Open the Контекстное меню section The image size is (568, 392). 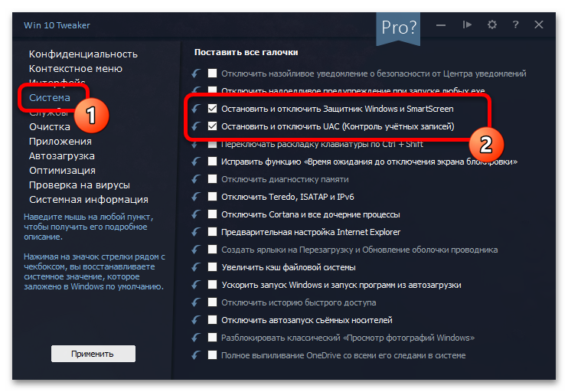click(76, 68)
